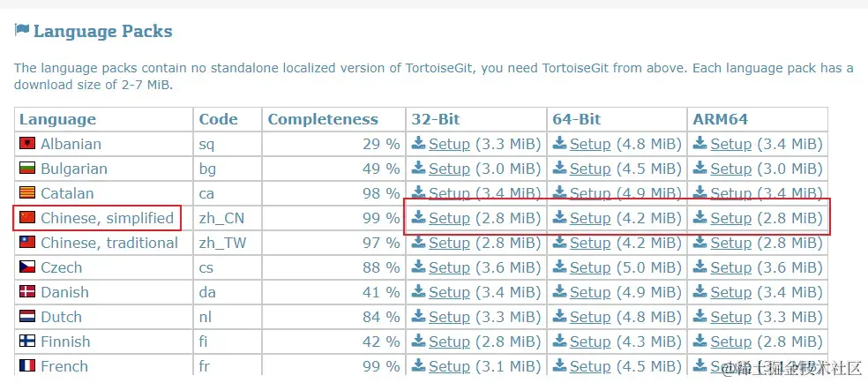The height and width of the screenshot is (383, 868).
Task: Click download icon for Bulgarian 64-Bit
Action: [559, 168]
